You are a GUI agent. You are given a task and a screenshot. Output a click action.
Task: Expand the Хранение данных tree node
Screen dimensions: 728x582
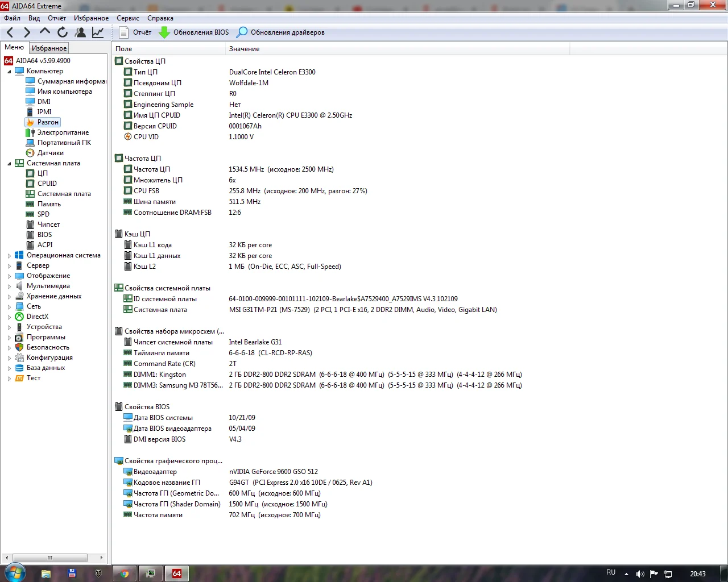click(9, 297)
